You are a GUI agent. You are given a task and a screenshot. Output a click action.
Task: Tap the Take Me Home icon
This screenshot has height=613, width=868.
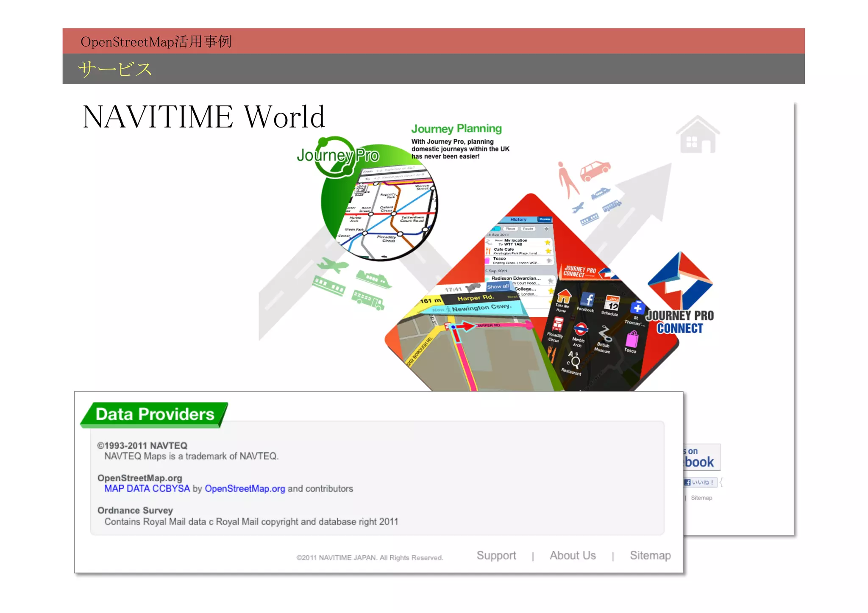564,296
